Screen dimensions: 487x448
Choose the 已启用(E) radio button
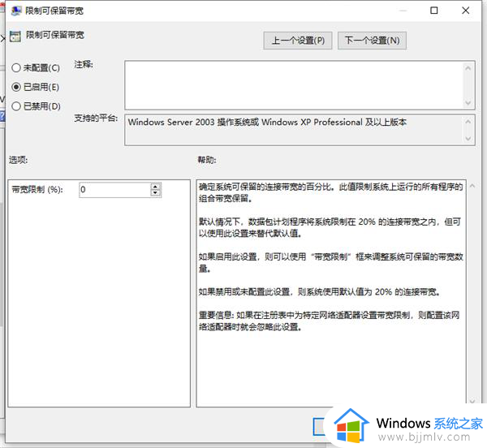coord(16,86)
